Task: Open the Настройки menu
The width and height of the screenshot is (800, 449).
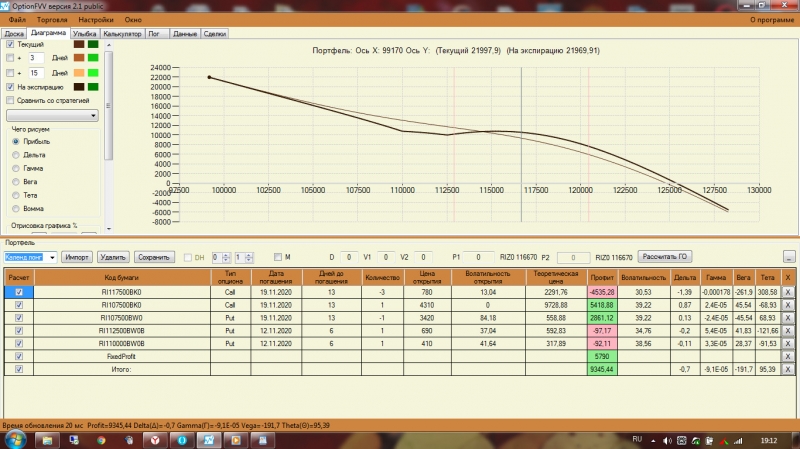Action: click(x=96, y=19)
